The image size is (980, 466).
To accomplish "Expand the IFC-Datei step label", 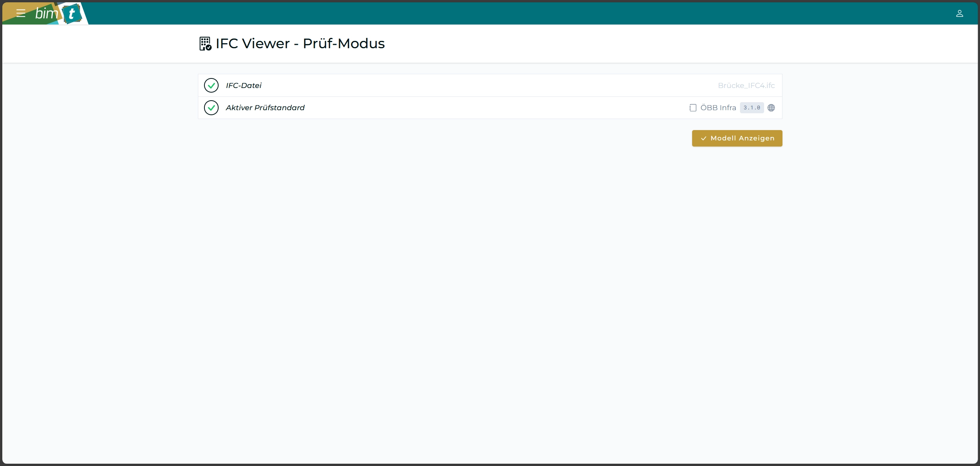I will click(x=243, y=85).
